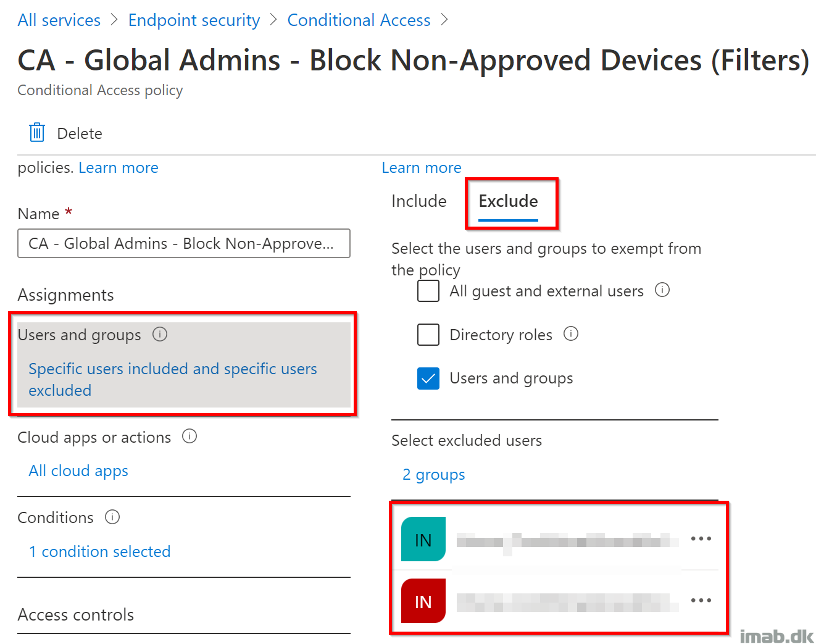This screenshot has height=644, width=816.
Task: Open info icon beside Cloud apps or actions
Action: pos(189,437)
